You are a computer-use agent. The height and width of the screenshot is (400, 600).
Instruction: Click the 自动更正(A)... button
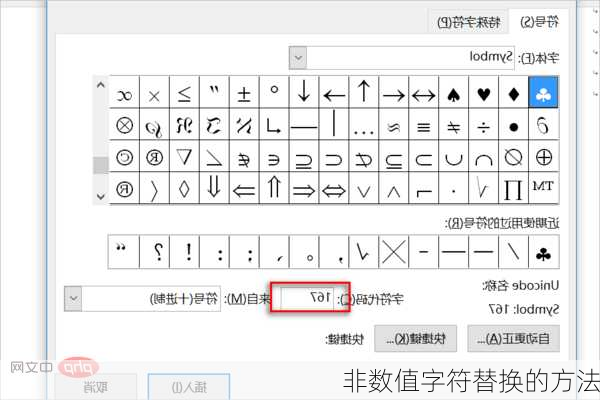coord(514,338)
